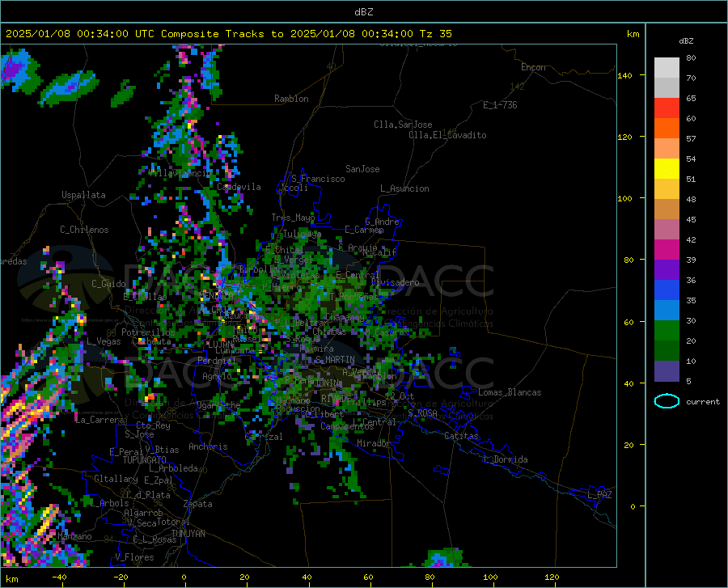The height and width of the screenshot is (588, 728).
Task: Click the 'Zapata' map label
Action: click(198, 504)
